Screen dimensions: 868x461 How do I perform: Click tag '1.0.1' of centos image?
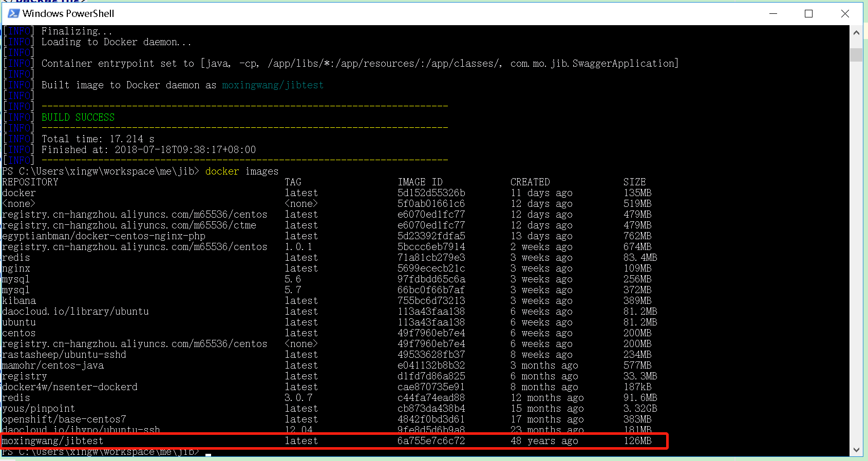(298, 247)
